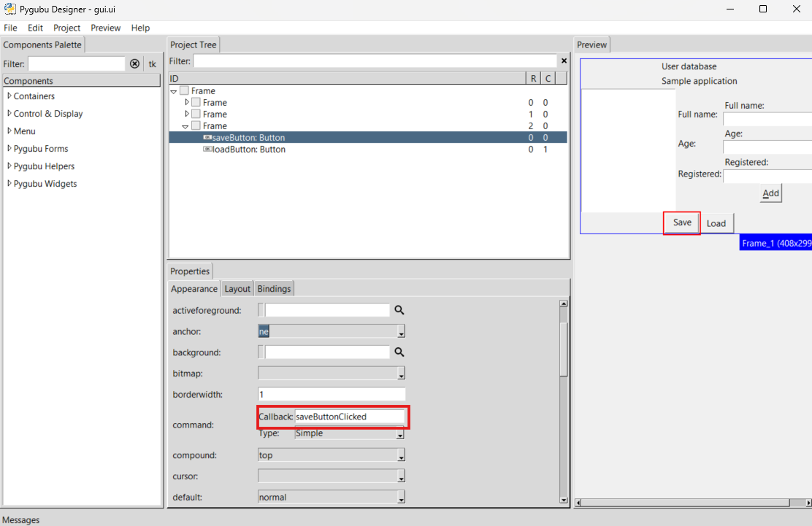The height and width of the screenshot is (526, 812).
Task: Open the anchor dropdown
Action: pyautogui.click(x=400, y=332)
